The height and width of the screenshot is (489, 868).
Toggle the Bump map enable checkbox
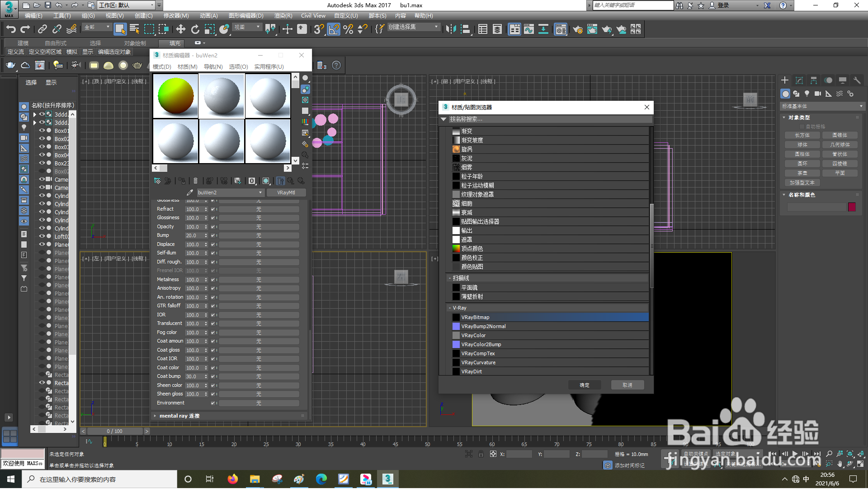[x=213, y=235]
